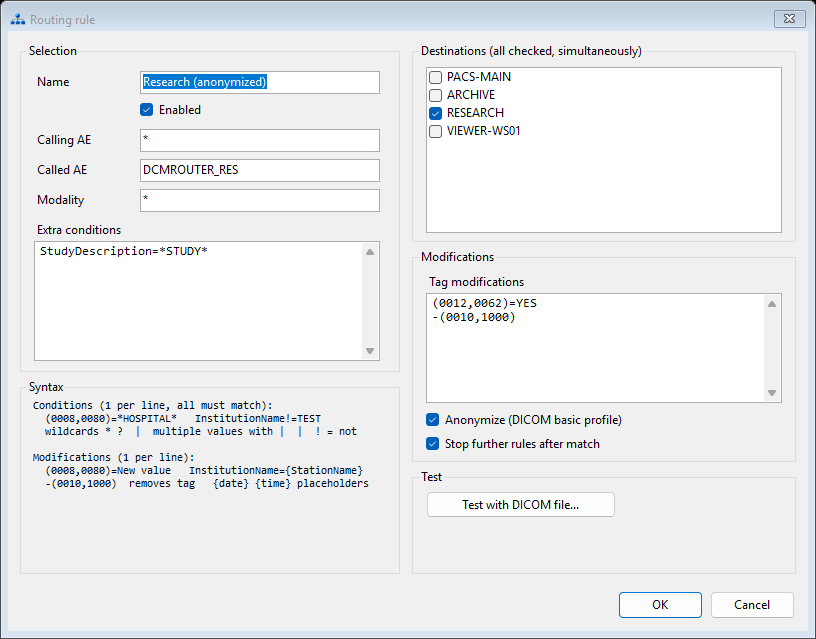Click the Syntax conditions example line
Viewport: 816px width, 639px height.
(x=183, y=418)
